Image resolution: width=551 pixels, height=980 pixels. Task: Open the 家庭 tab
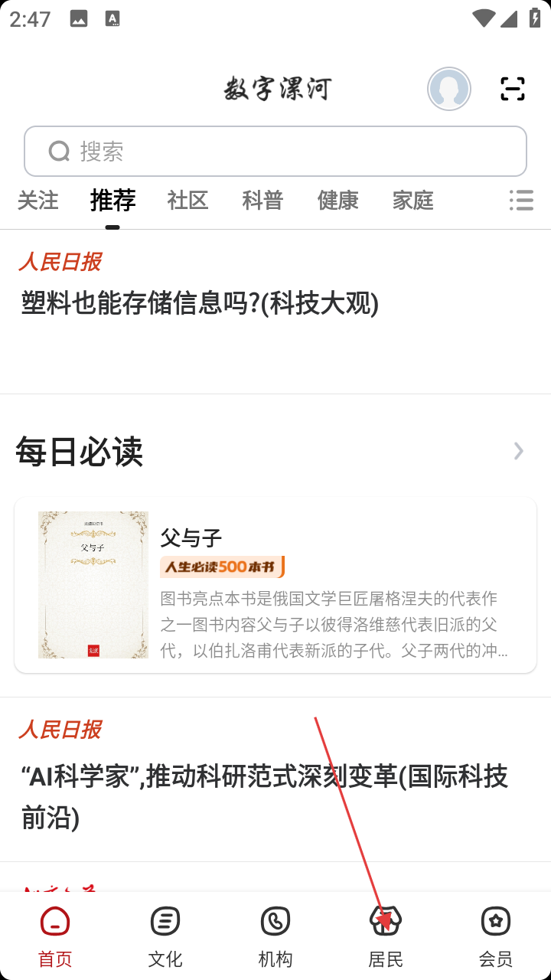tap(412, 201)
